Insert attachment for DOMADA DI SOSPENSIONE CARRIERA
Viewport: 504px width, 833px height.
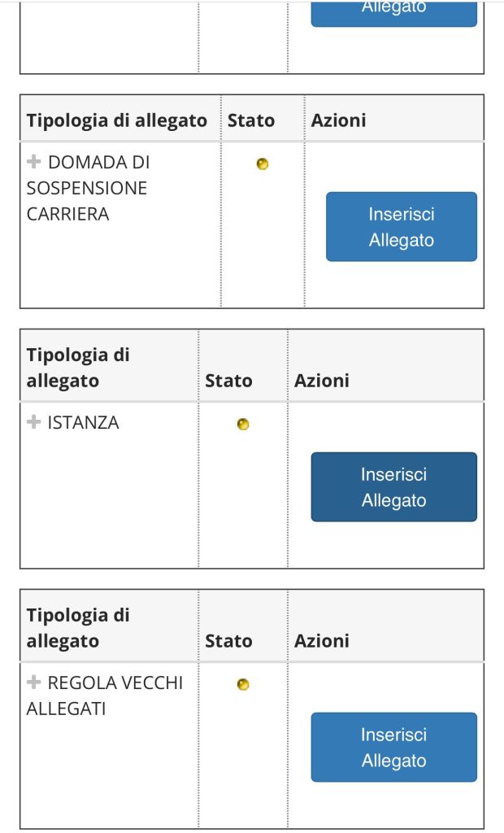pos(401,227)
